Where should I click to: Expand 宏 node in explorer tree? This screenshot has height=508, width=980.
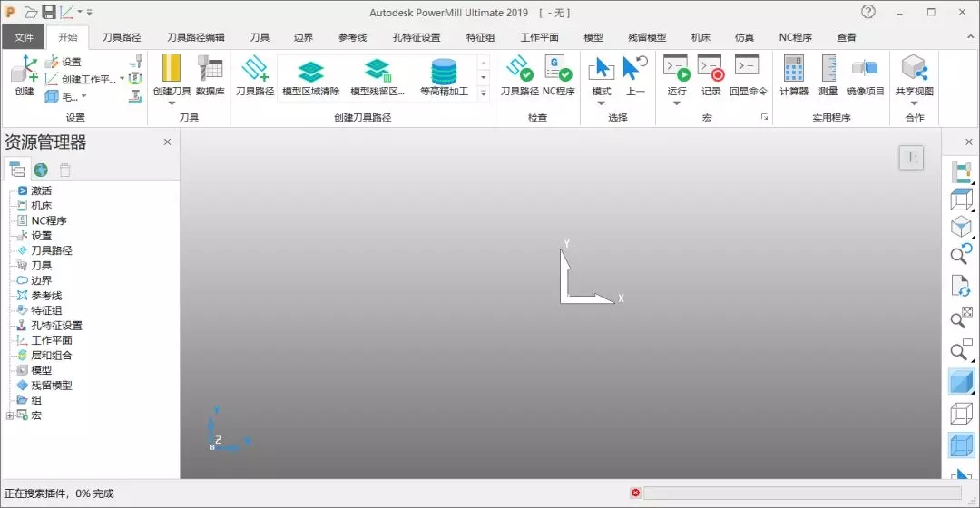[9, 415]
